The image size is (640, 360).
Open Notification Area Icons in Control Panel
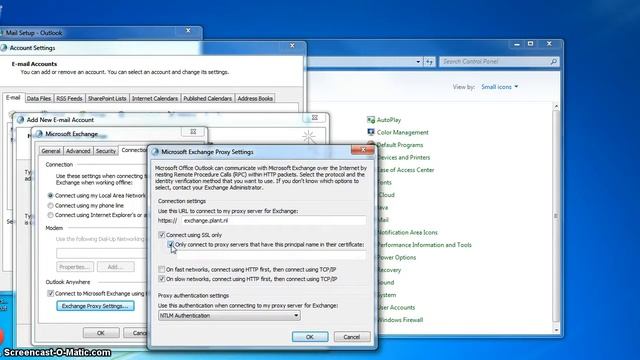[x=408, y=232]
